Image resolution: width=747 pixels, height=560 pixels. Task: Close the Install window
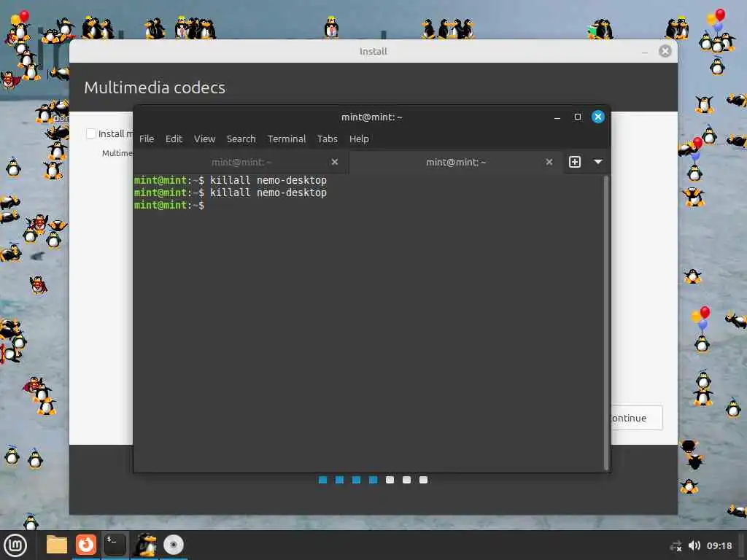[x=665, y=51]
